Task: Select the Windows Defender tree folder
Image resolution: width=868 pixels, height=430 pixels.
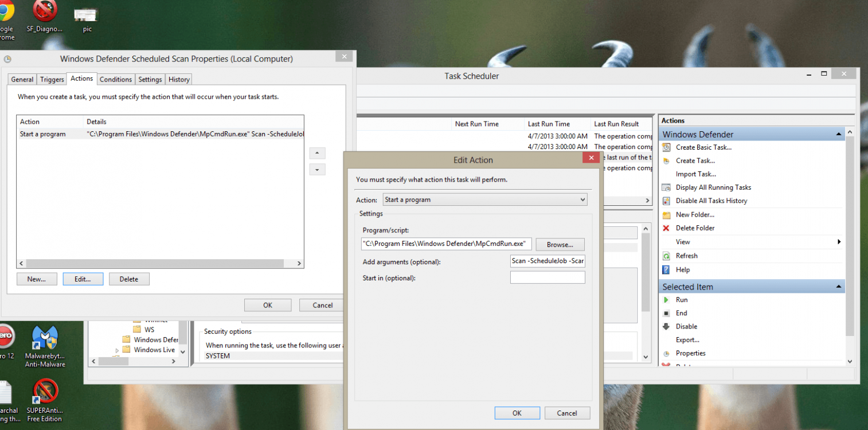Action: (x=150, y=339)
